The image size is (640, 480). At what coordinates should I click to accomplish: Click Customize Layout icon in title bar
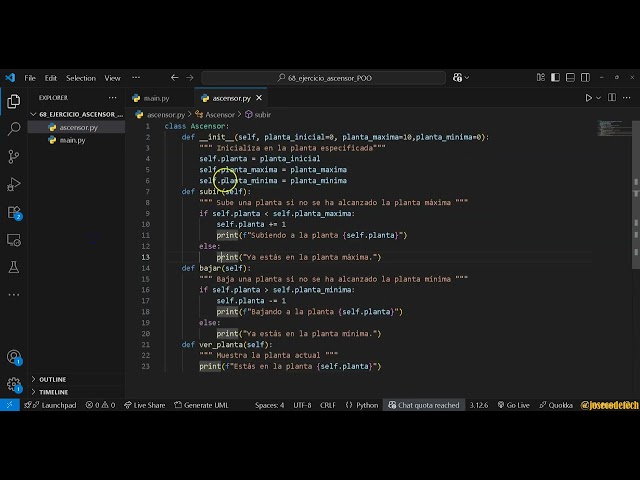tap(541, 78)
